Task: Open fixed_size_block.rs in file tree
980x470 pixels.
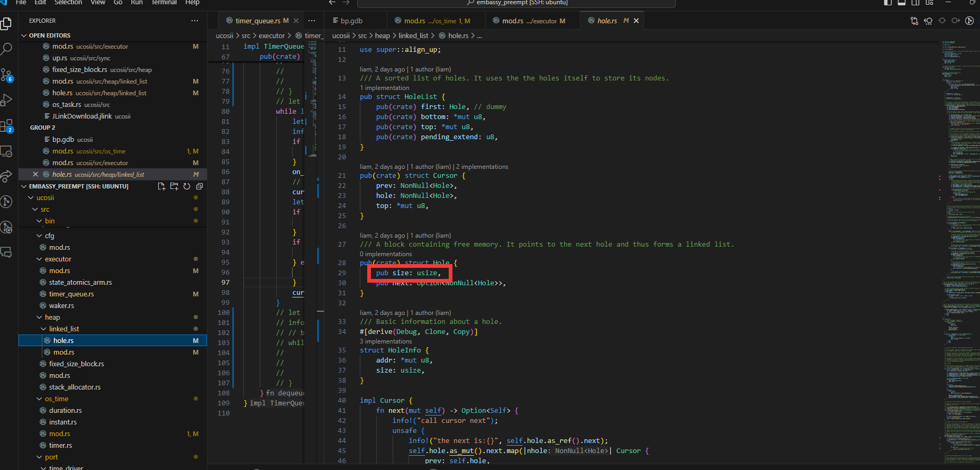Action: point(113,364)
